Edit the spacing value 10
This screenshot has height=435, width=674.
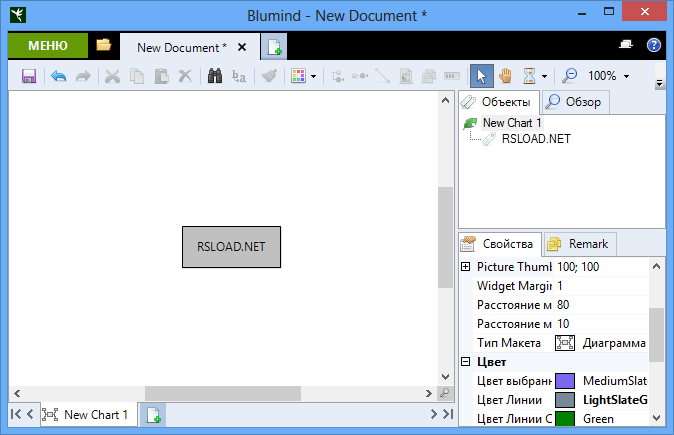point(601,324)
